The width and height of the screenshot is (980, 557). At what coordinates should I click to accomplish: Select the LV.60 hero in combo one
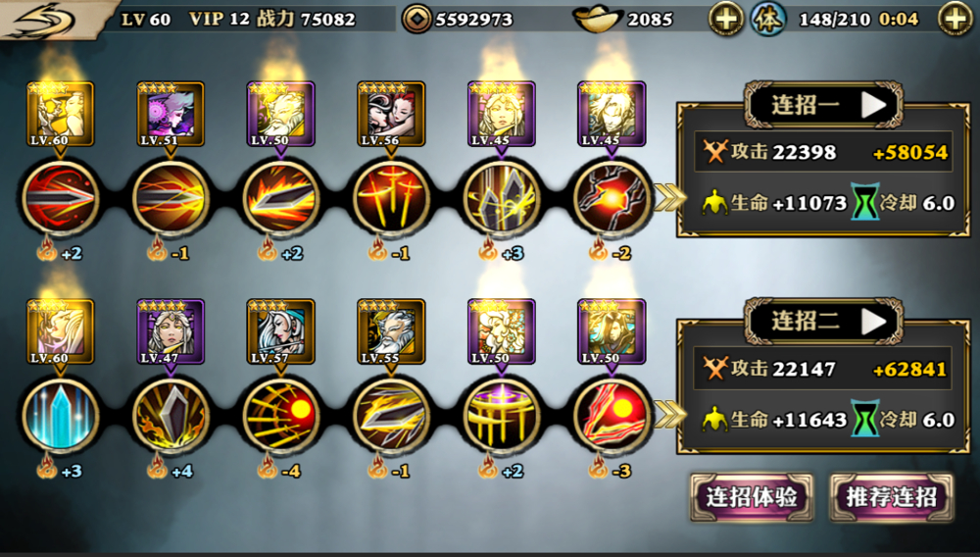coord(61,114)
